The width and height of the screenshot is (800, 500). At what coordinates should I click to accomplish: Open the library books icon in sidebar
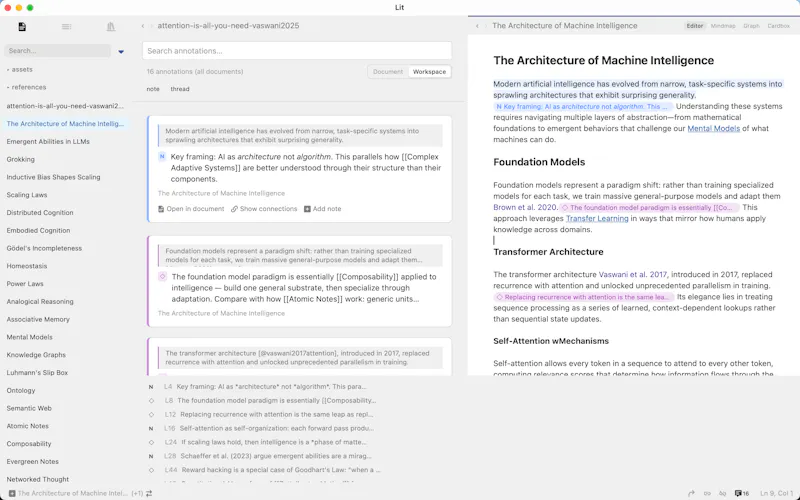[x=111, y=27]
